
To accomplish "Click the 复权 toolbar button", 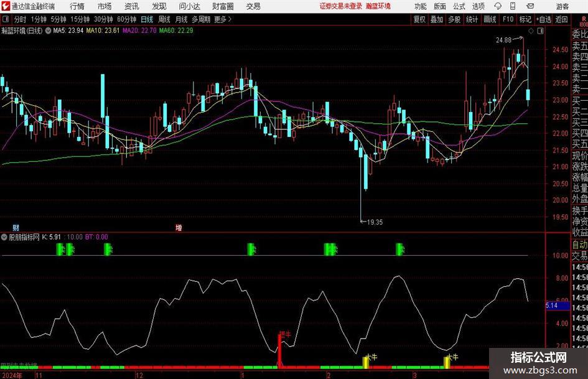I will [419, 19].
